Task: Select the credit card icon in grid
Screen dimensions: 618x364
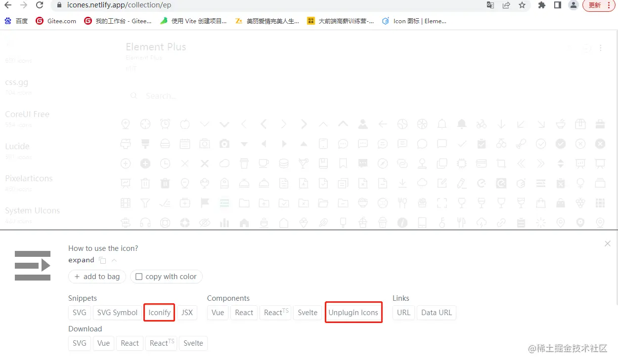Action: pos(482,163)
